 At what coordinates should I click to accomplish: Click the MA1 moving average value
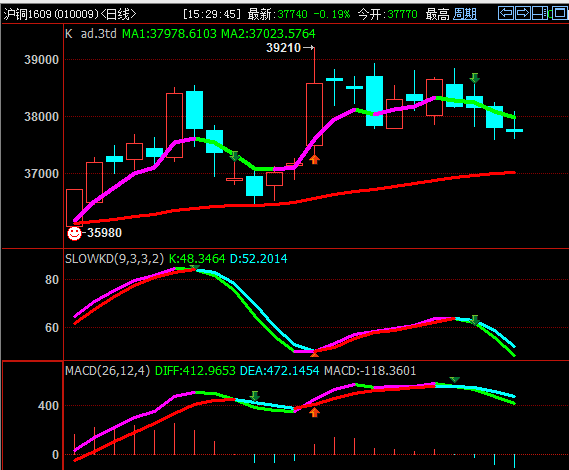pos(169,34)
